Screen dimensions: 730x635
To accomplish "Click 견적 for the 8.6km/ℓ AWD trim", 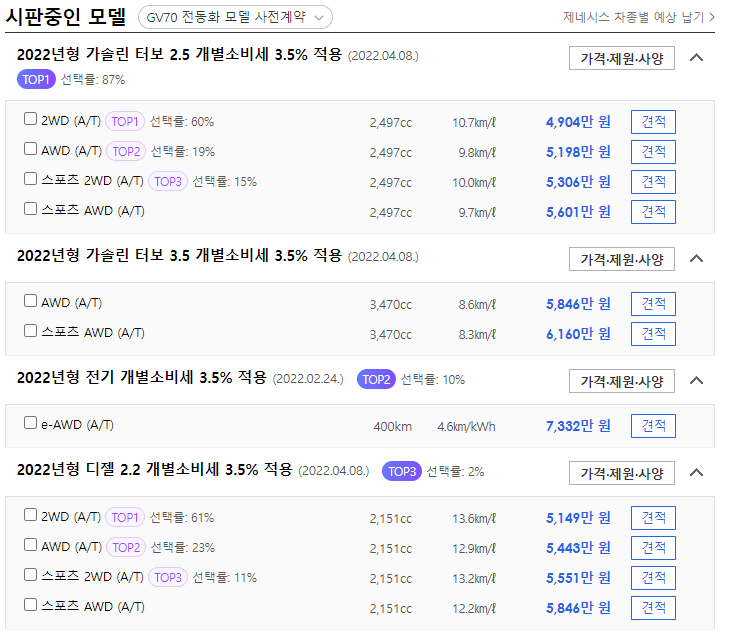I will (x=653, y=304).
